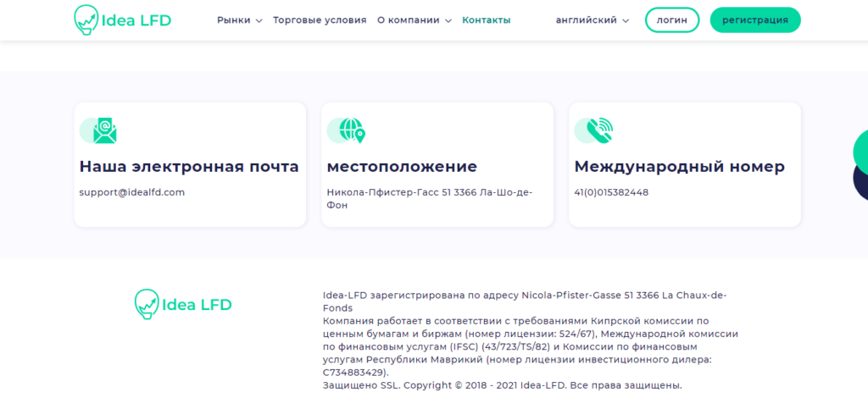
Task: Click the Международный номер heading
Action: 679,167
